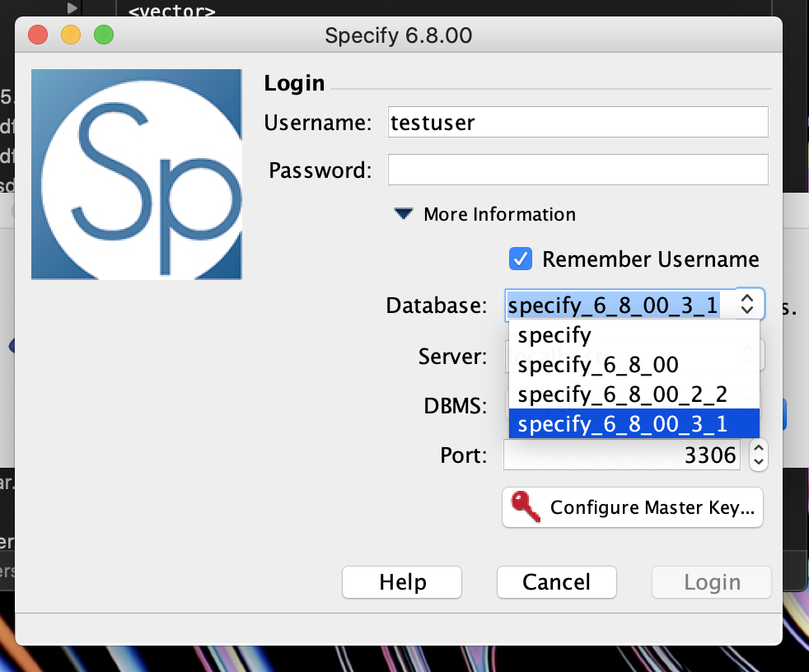Collapse the More Information disclosure triangle
Image resolution: width=809 pixels, height=672 pixels.
(403, 213)
